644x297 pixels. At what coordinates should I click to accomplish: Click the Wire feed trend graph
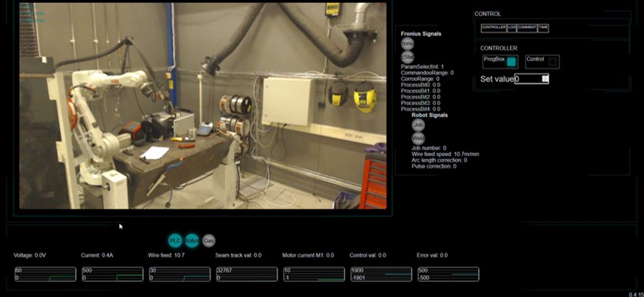pos(180,274)
